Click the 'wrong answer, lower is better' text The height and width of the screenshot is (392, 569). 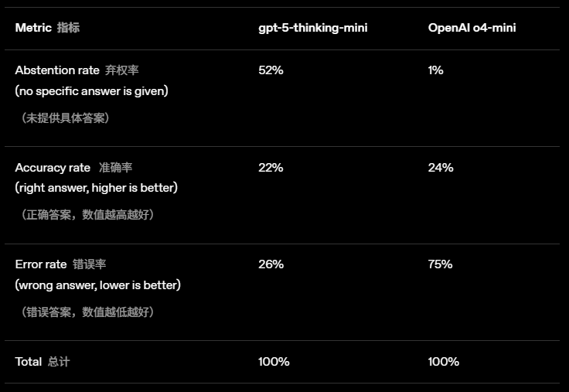(x=97, y=285)
